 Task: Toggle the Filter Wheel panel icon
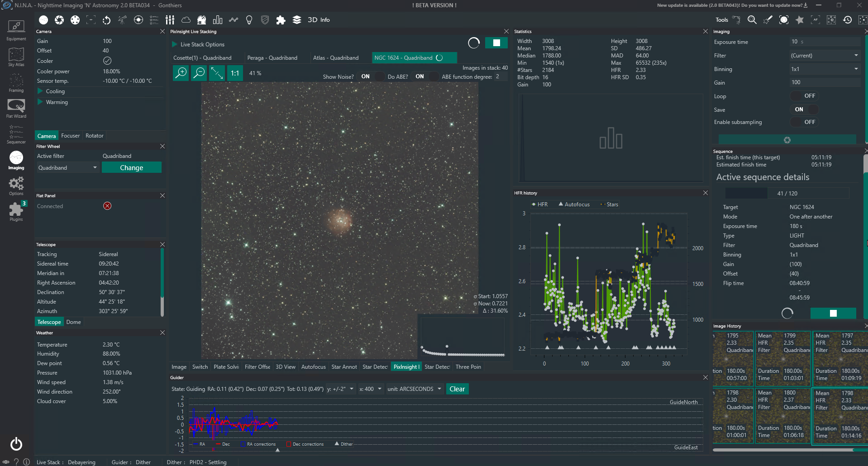coord(75,20)
